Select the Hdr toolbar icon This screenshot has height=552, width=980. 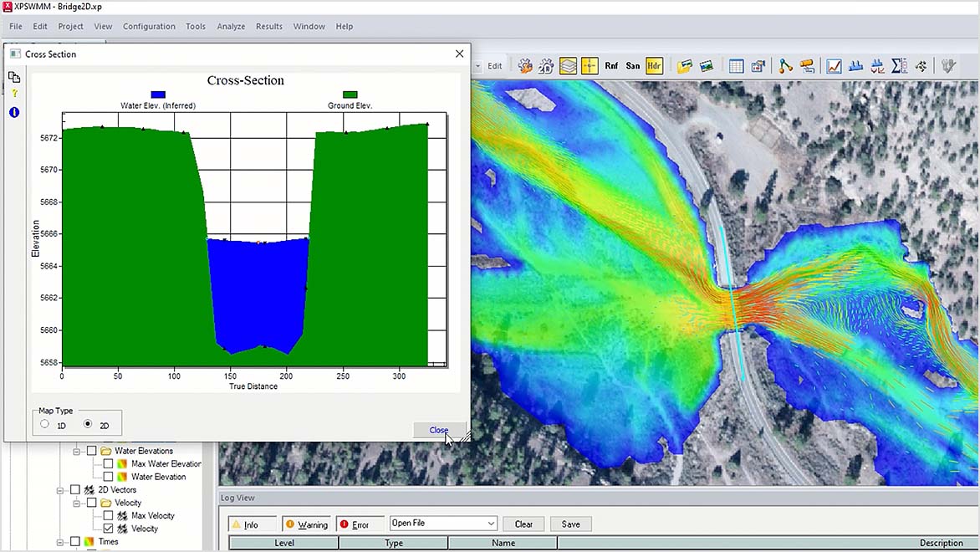(653, 65)
